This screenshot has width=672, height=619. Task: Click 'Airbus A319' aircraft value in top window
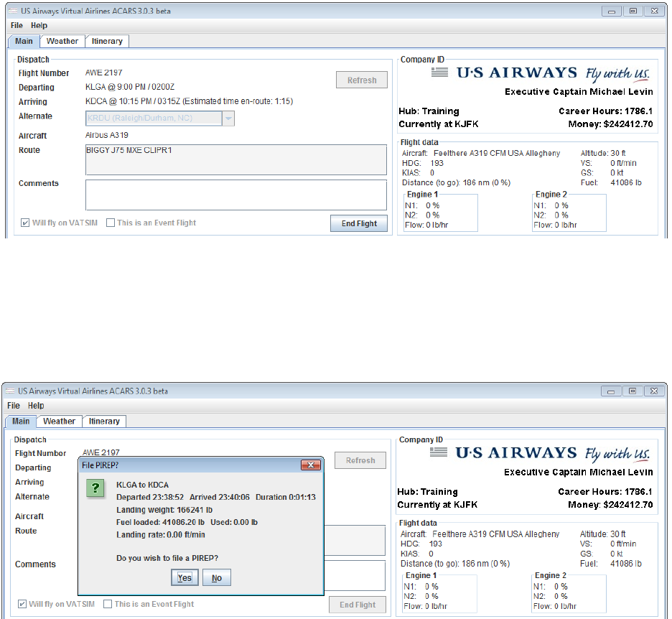(x=107, y=135)
